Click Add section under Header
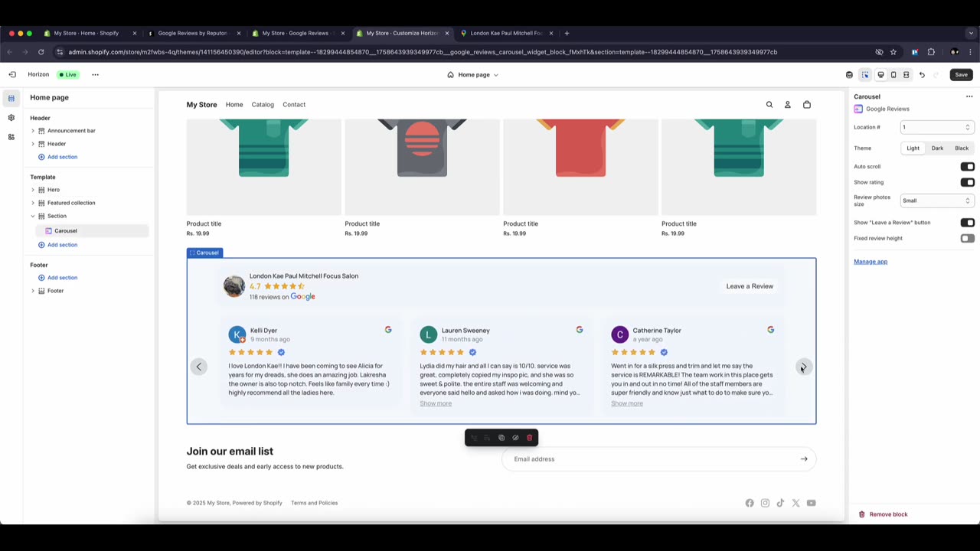Image resolution: width=980 pixels, height=551 pixels. (x=58, y=157)
